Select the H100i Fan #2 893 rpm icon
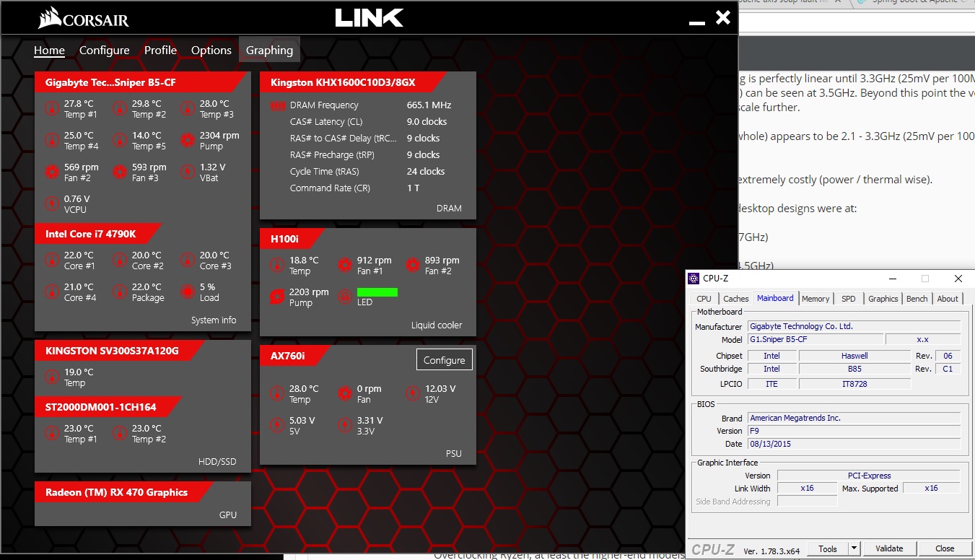Image resolution: width=975 pixels, height=560 pixels. pyautogui.click(x=413, y=265)
